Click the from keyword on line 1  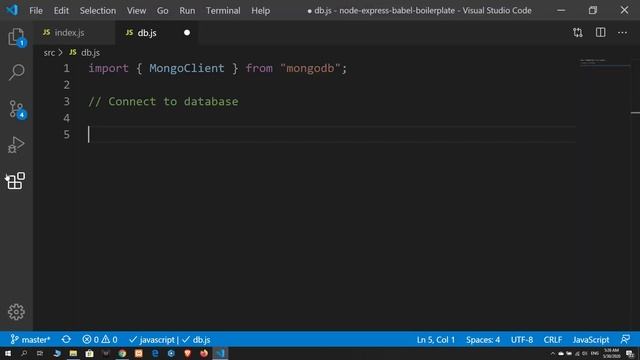pyautogui.click(x=259, y=68)
